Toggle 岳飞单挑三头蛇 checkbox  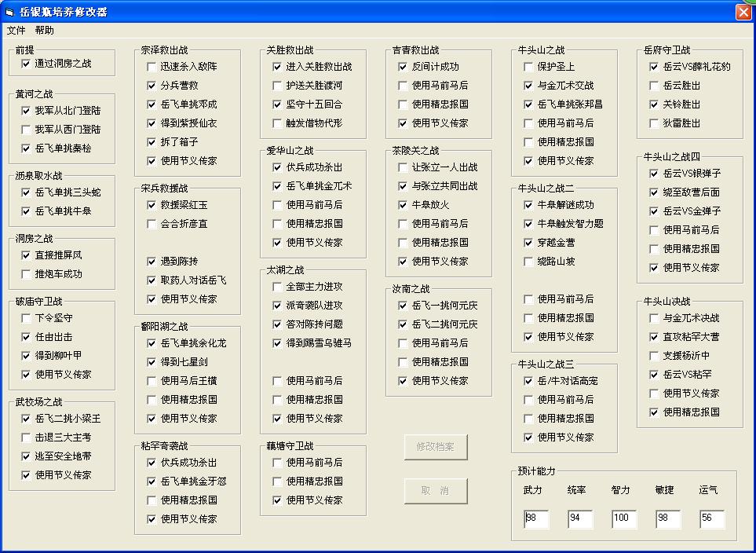27,192
